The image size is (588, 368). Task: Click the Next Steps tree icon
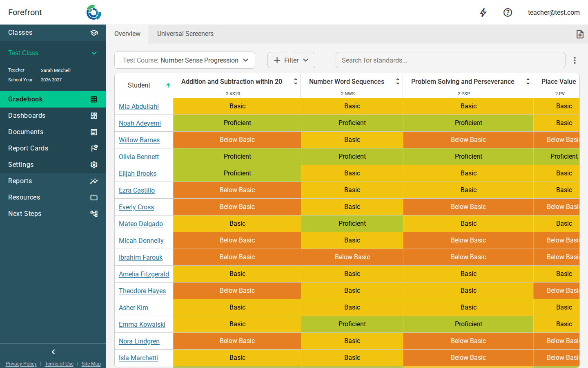(x=94, y=213)
